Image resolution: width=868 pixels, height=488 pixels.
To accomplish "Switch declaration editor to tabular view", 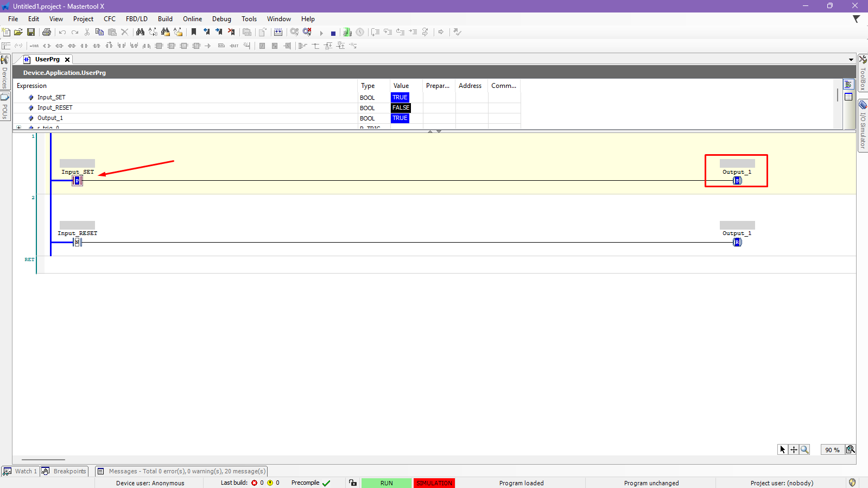I will pyautogui.click(x=848, y=97).
